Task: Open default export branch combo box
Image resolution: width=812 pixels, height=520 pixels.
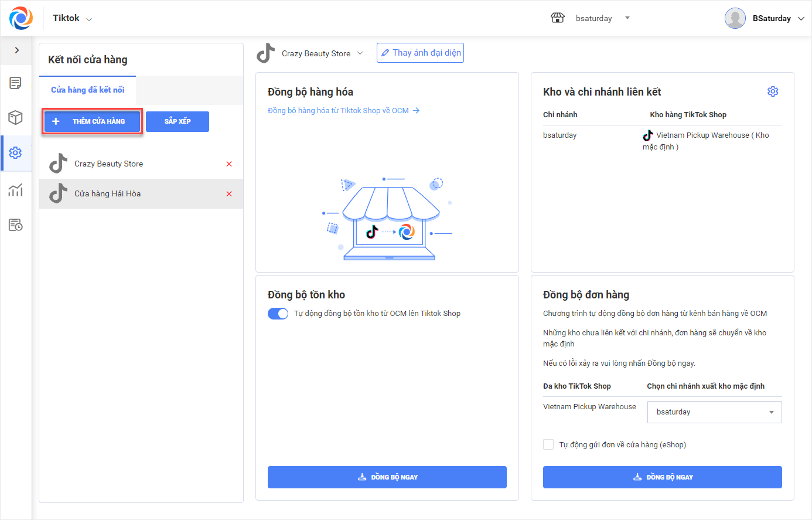Action: point(714,412)
